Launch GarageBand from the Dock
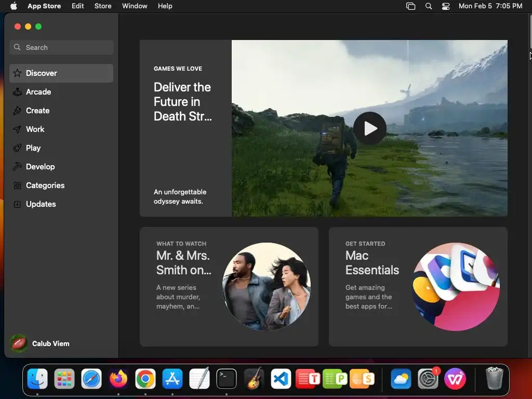The width and height of the screenshot is (532, 399). coord(254,379)
